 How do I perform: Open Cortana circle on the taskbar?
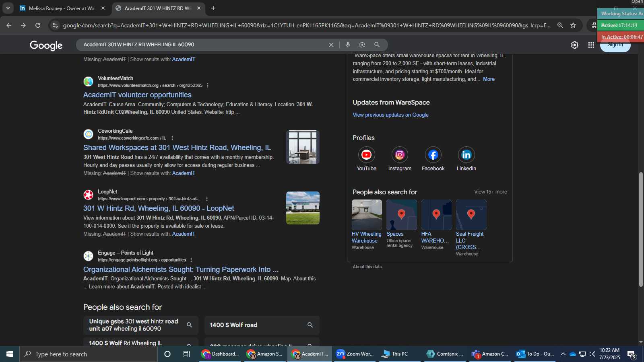tap(167, 354)
